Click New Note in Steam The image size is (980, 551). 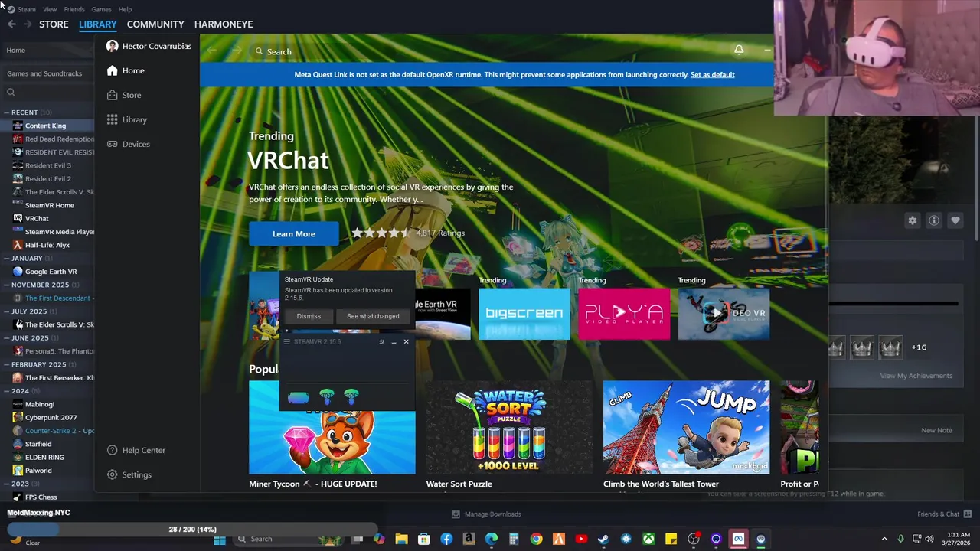pos(936,430)
